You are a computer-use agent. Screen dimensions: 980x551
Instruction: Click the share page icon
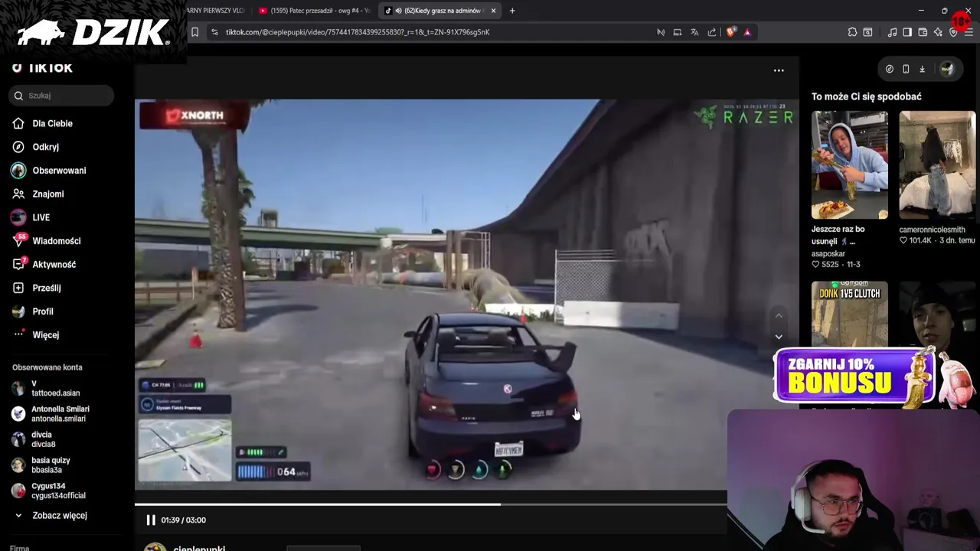712,32
